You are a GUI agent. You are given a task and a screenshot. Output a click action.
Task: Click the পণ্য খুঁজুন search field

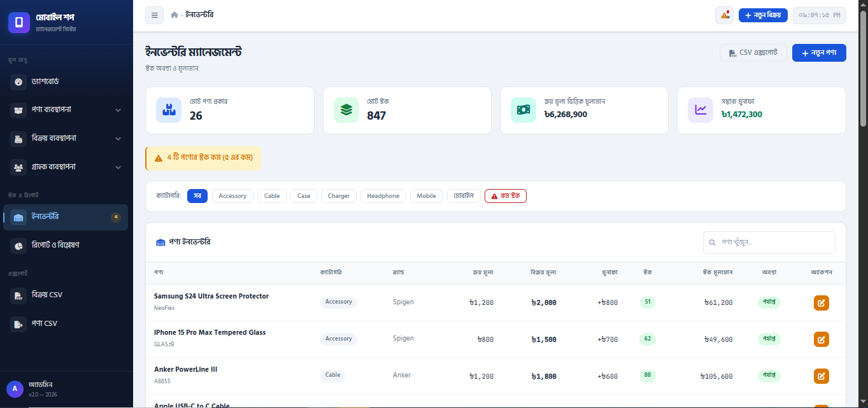click(769, 243)
